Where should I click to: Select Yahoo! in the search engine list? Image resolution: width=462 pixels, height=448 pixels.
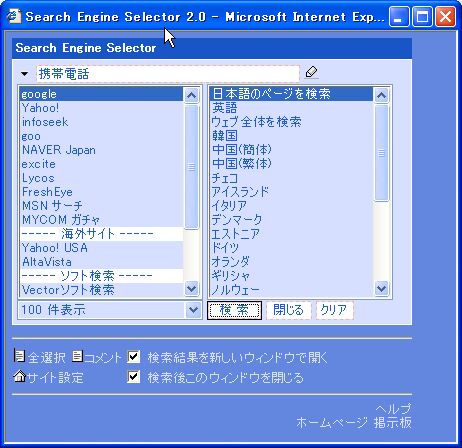click(x=101, y=108)
